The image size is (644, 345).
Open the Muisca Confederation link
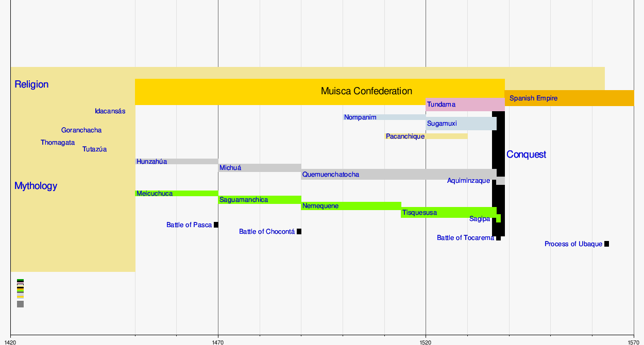coord(366,91)
